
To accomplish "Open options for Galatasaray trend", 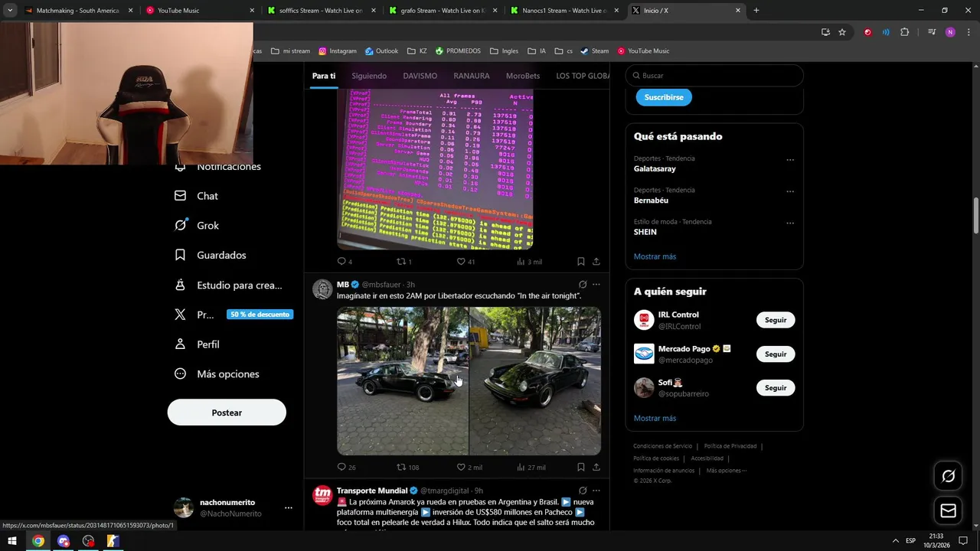I will point(790,160).
